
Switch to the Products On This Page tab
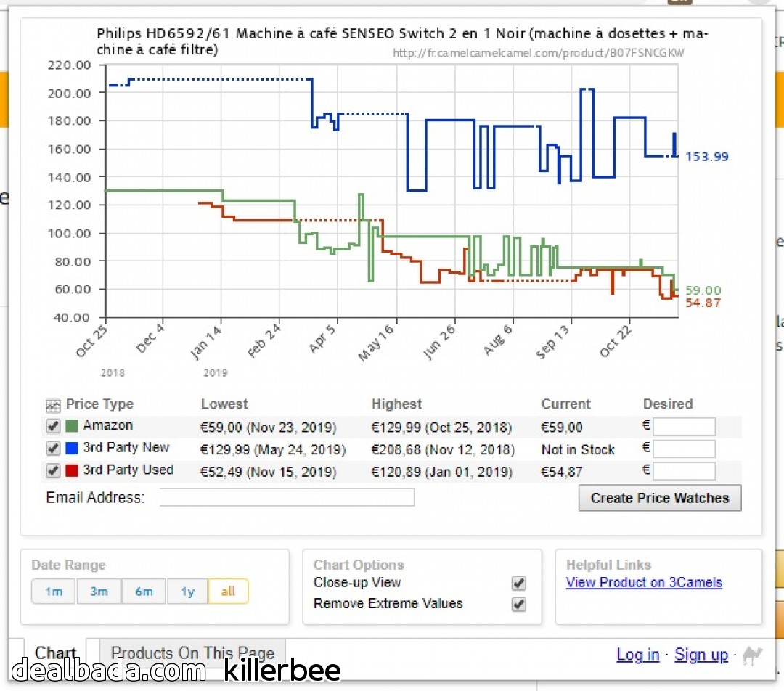click(192, 653)
